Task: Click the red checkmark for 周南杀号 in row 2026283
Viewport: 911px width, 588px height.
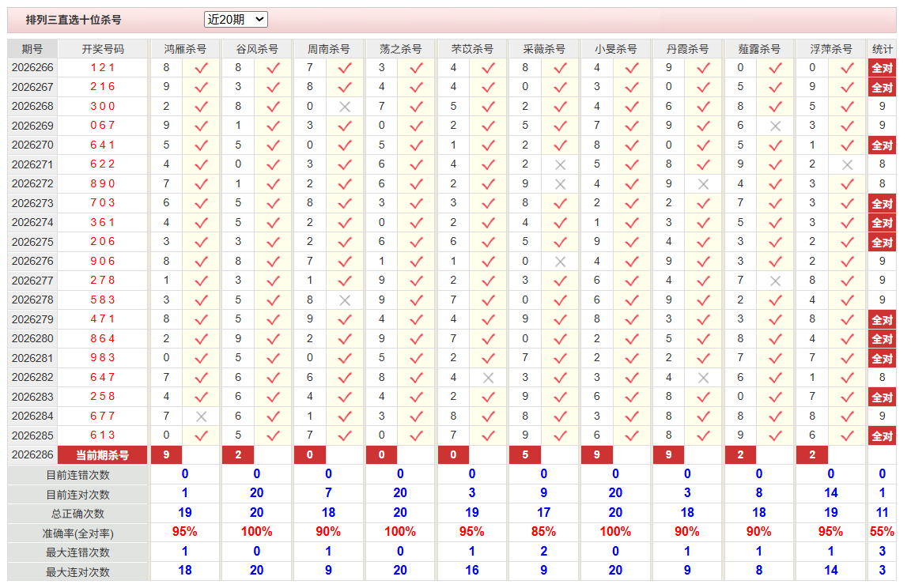Action: coord(345,397)
